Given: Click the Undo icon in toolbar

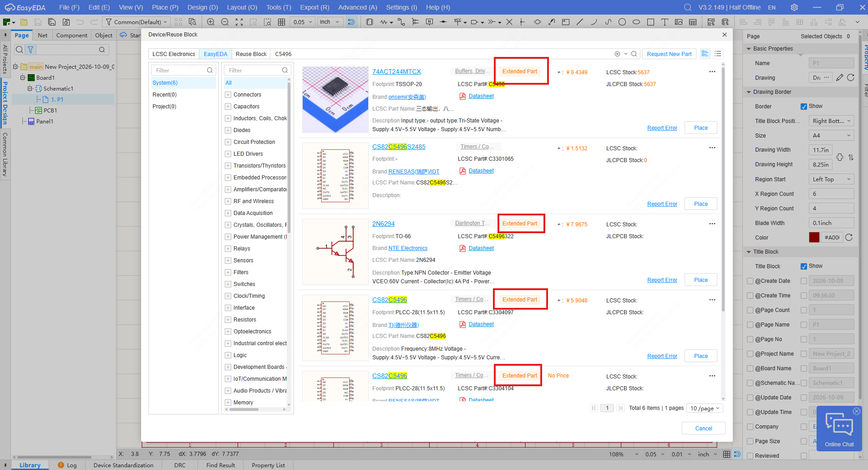Looking at the screenshot, I should coord(80,22).
